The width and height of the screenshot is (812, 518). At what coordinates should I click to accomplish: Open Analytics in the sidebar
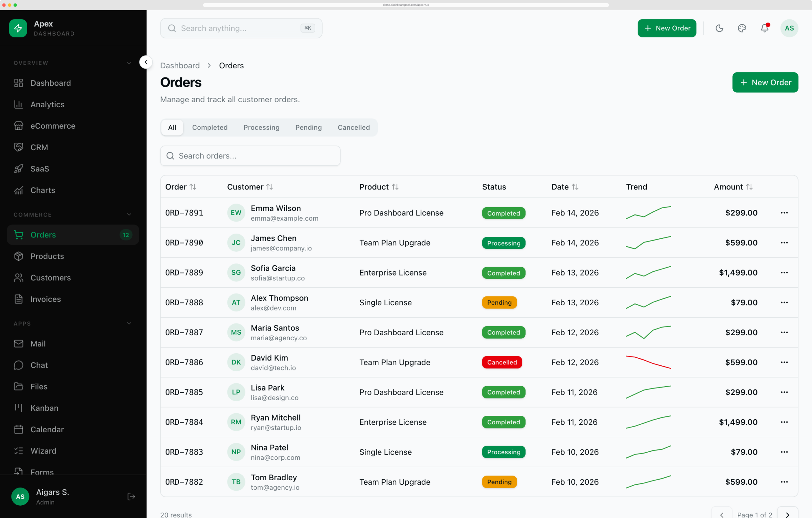[73, 104]
